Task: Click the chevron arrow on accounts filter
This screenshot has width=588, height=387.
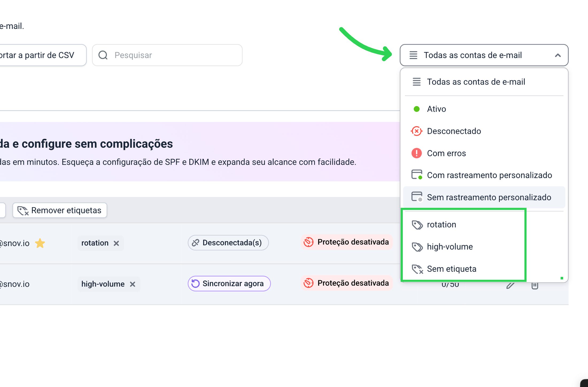Action: 558,55
